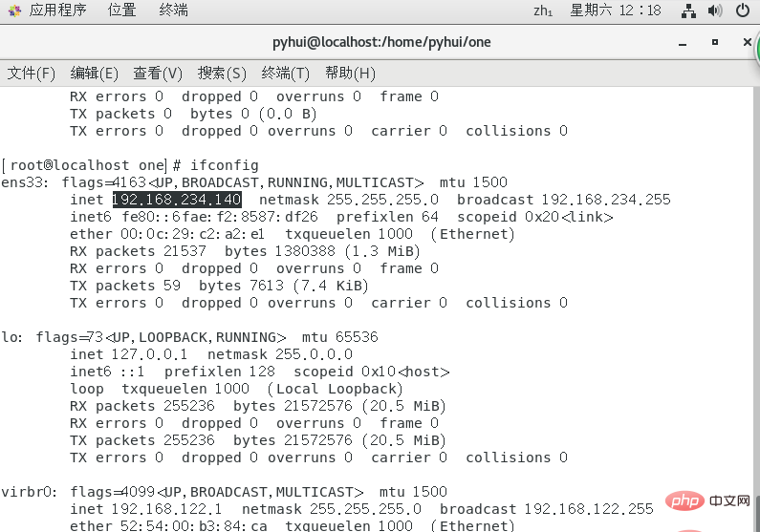Image resolution: width=760 pixels, height=532 pixels.
Task: Click the text prefixlen 128
Action: 220,372
